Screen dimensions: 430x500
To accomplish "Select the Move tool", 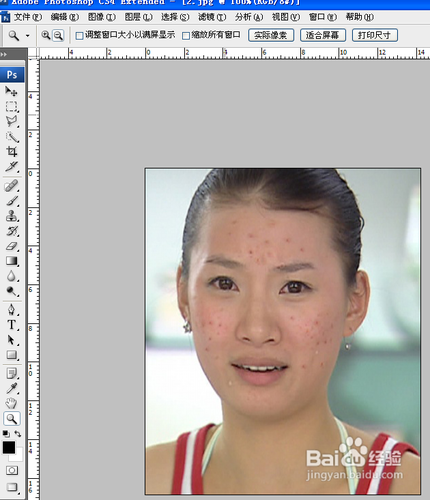I will (11, 91).
